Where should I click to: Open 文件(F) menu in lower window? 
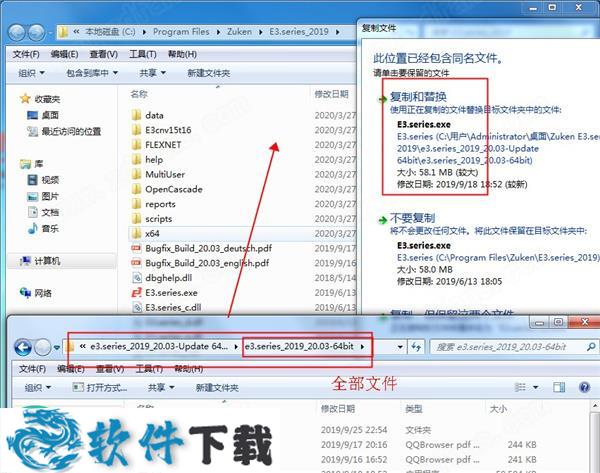32,369
